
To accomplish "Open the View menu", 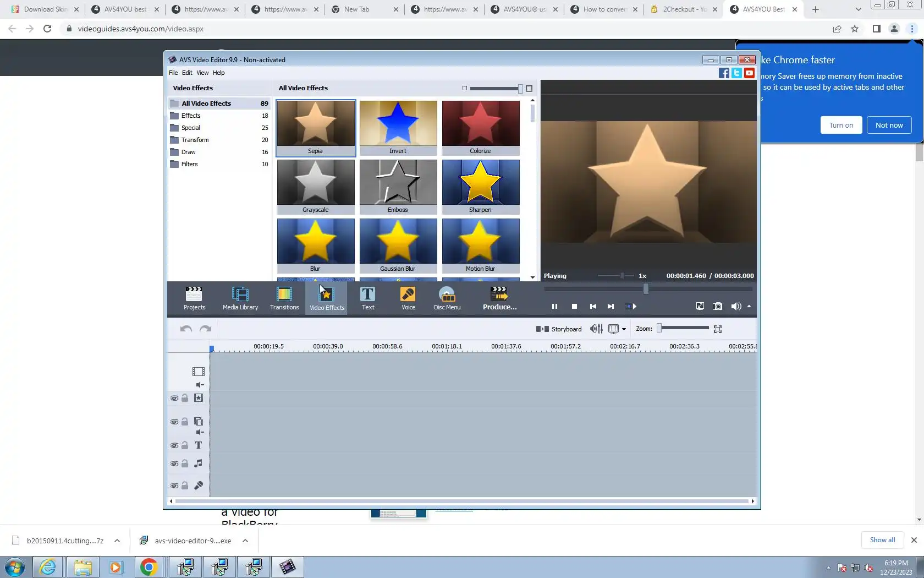I will pyautogui.click(x=202, y=73).
